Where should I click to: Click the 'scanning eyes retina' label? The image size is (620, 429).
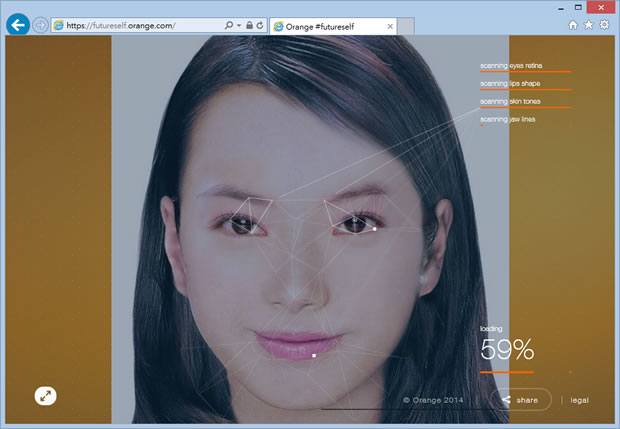(x=511, y=66)
